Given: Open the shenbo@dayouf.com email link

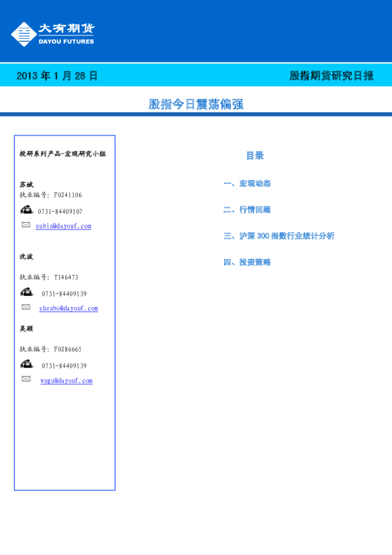Looking at the screenshot, I should click(x=69, y=308).
